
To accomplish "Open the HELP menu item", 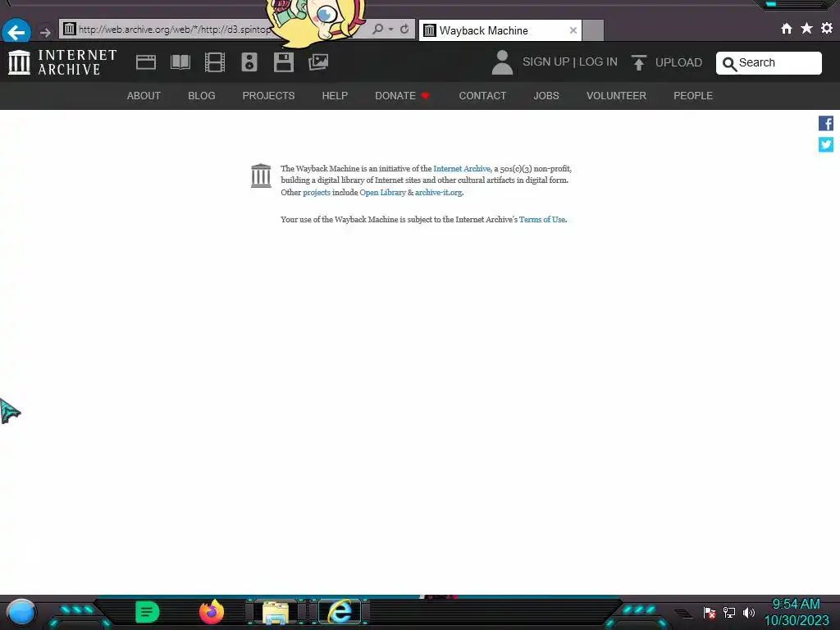I will tap(335, 96).
